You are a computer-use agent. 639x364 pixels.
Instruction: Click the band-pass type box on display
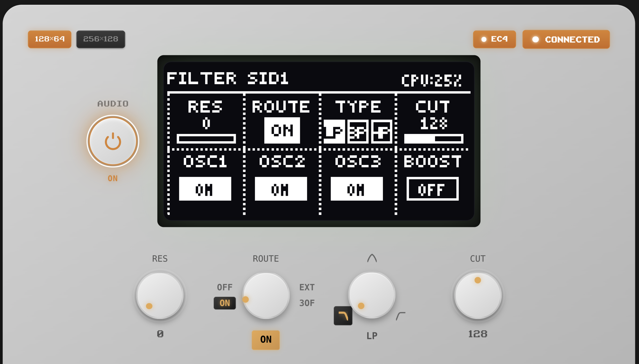[x=358, y=131]
